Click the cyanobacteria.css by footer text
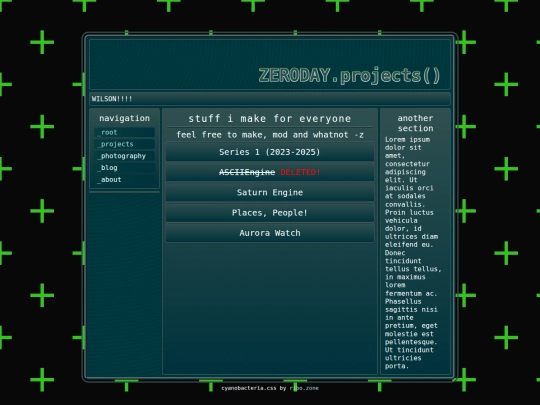The image size is (540, 405). click(x=254, y=388)
